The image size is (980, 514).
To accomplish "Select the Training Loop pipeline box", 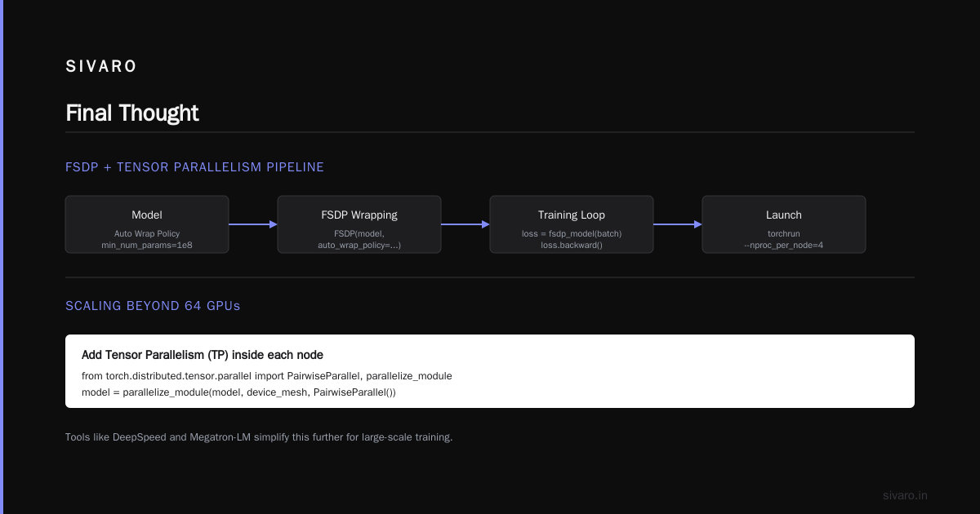I will tap(572, 224).
